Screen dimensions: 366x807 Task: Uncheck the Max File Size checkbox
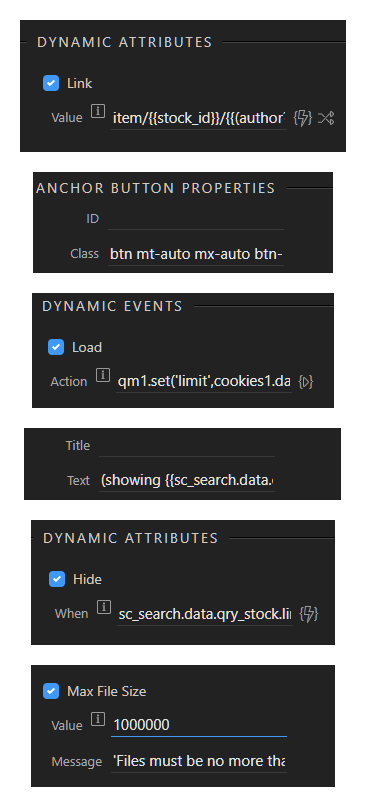click(51, 691)
